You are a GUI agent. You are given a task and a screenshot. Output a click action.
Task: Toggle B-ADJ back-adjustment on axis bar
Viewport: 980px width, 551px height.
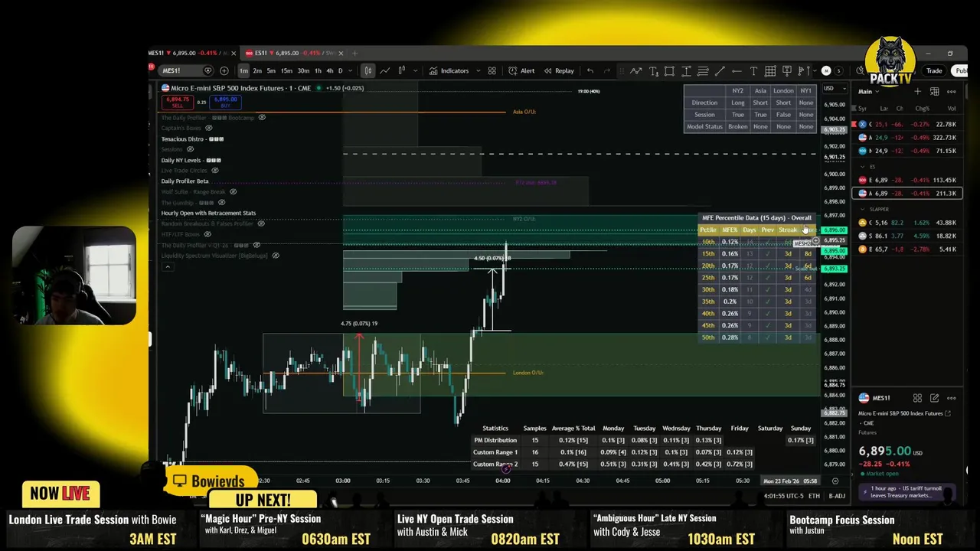click(x=836, y=496)
